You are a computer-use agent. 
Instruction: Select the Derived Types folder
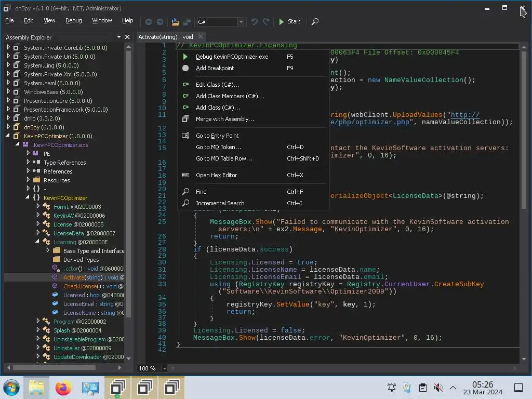[x=81, y=260]
